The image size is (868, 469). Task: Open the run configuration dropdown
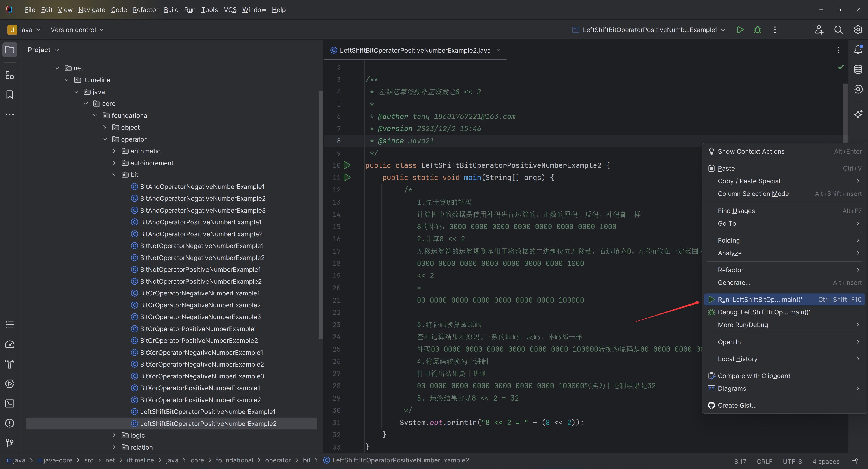click(649, 30)
